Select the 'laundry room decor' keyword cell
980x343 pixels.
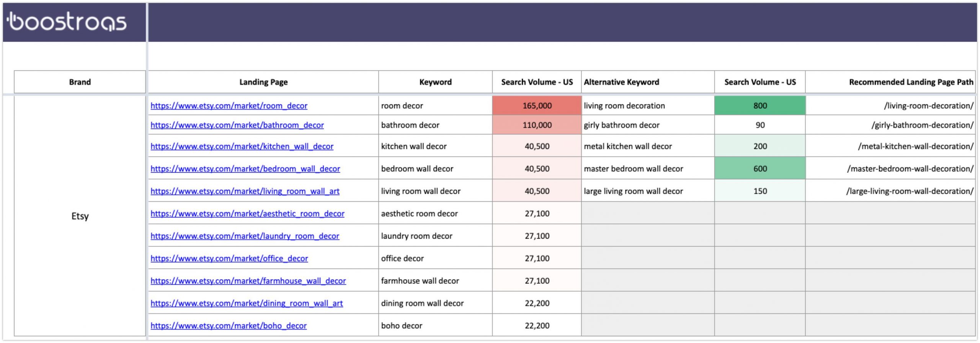435,236
